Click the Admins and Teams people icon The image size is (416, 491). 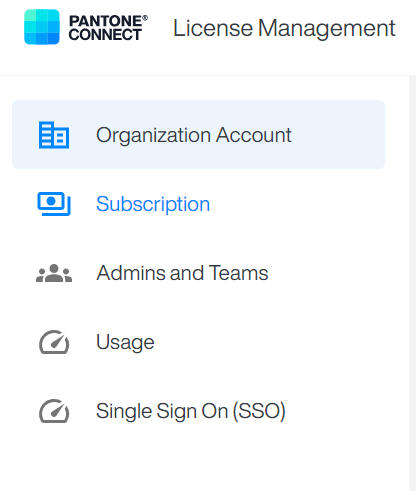[x=54, y=273]
